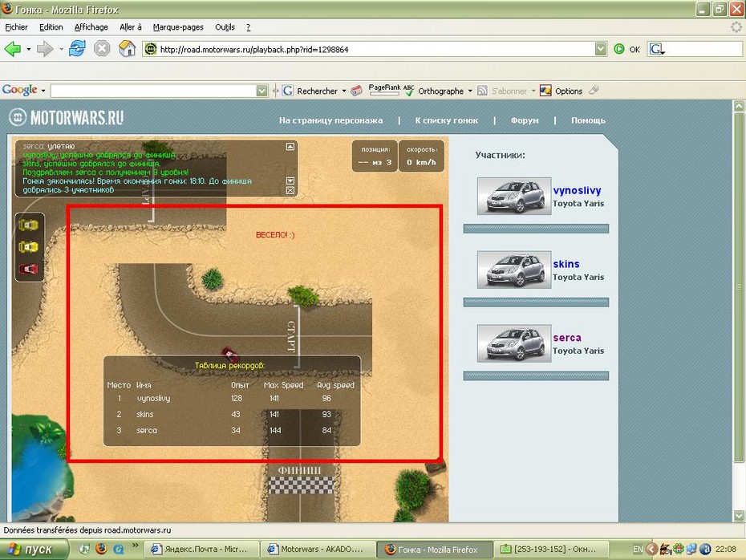Switch to Яндекс.Почта taskbar window
746x560 pixels.
click(201, 549)
